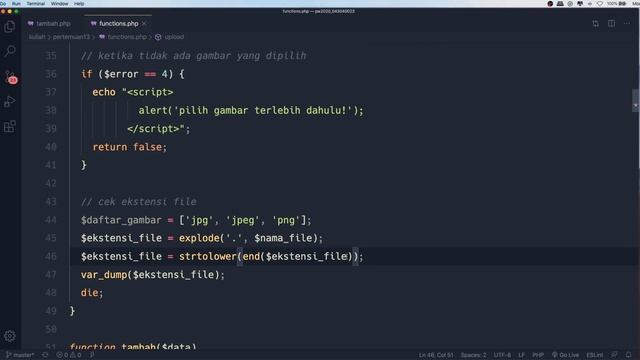Image resolution: width=640 pixels, height=360 pixels.
Task: Click the LF end-of-line indicator
Action: tap(521, 355)
